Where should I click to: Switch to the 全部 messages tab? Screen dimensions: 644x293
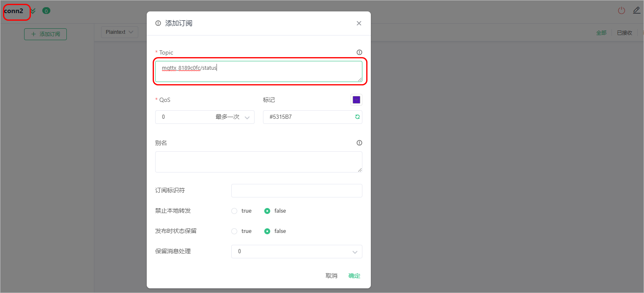coord(601,33)
